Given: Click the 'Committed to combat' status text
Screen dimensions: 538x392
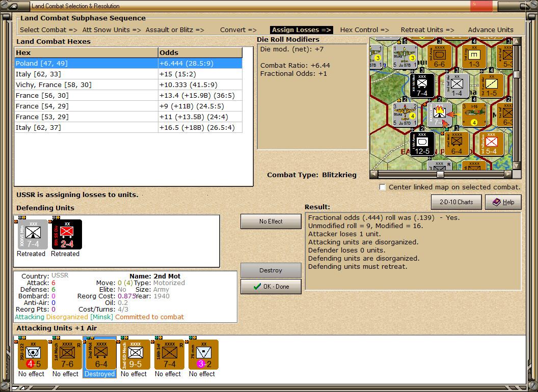Looking at the screenshot, I should tap(149, 317).
